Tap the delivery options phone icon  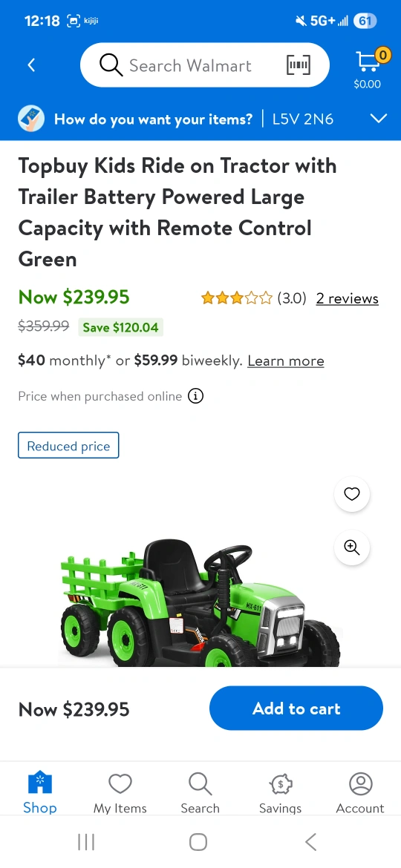[x=31, y=119]
